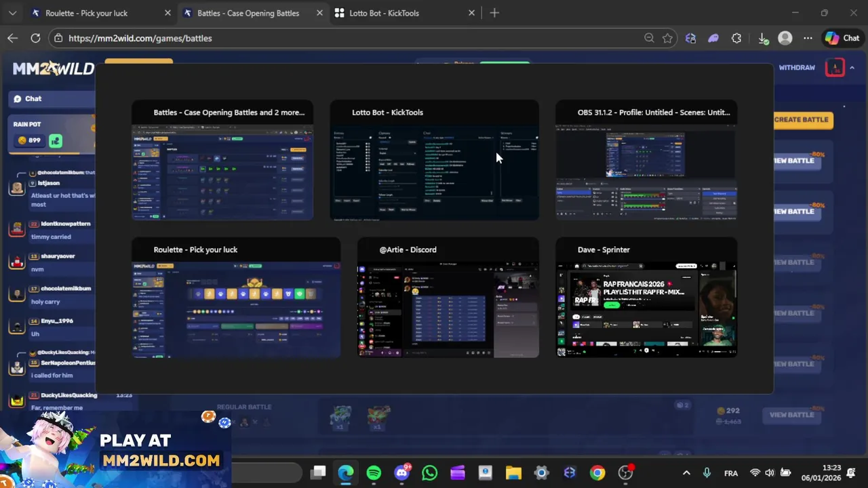Open Settings gear from the taskbar
This screenshot has height=488, width=868.
541,472
